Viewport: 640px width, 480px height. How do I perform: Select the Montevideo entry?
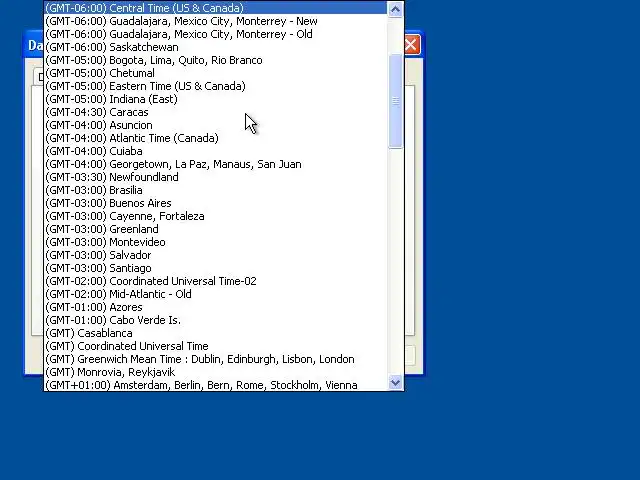(x=216, y=242)
